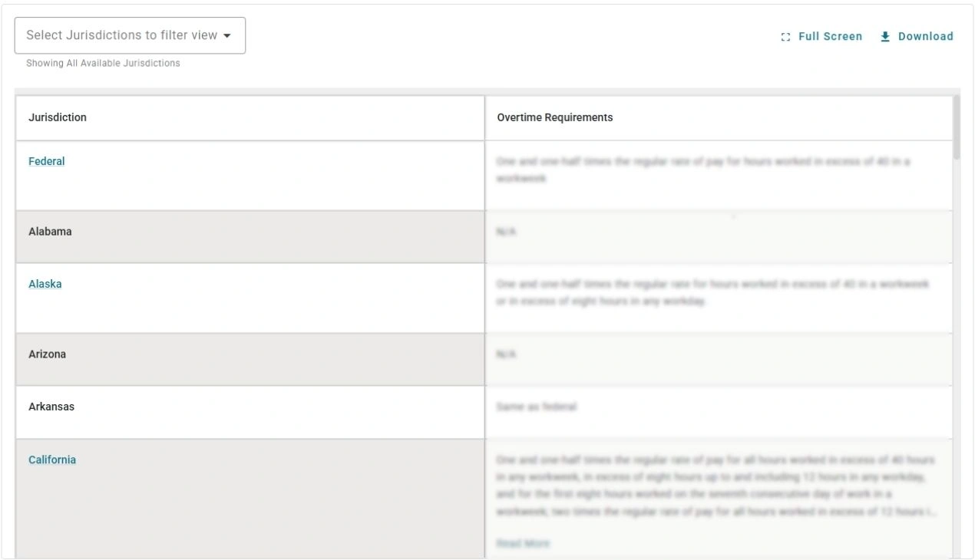Image resolution: width=975 pixels, height=560 pixels.
Task: Click the Jurisdiction column header
Action: (x=55, y=118)
